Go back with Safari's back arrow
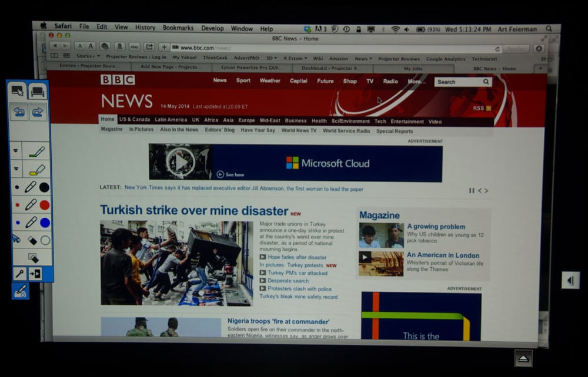The image size is (588, 377). pyautogui.click(x=55, y=46)
